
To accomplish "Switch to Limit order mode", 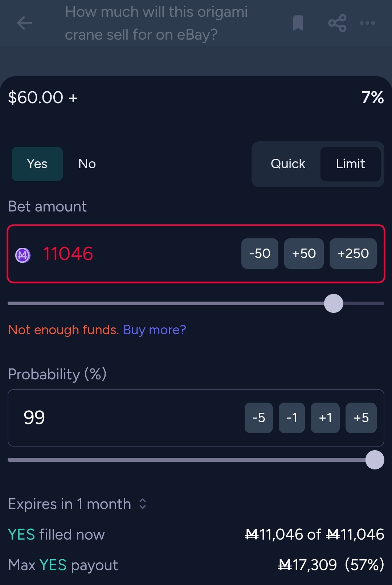I will point(350,164).
